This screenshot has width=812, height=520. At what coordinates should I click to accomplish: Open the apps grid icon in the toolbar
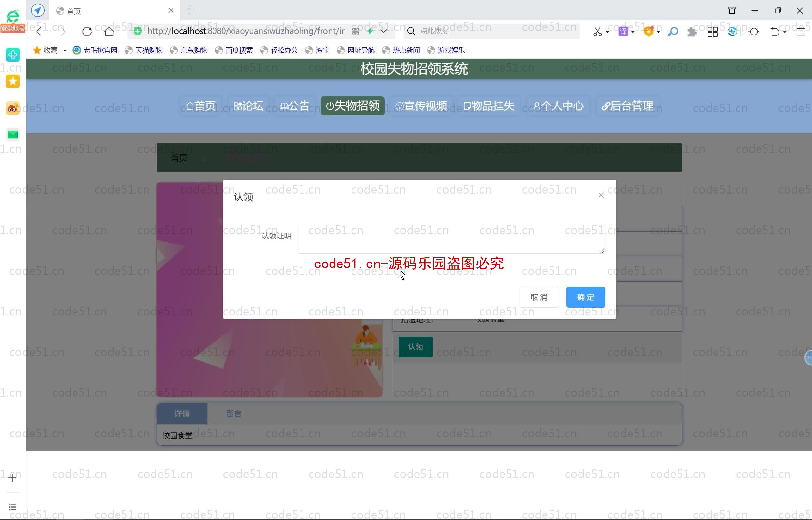click(x=712, y=32)
